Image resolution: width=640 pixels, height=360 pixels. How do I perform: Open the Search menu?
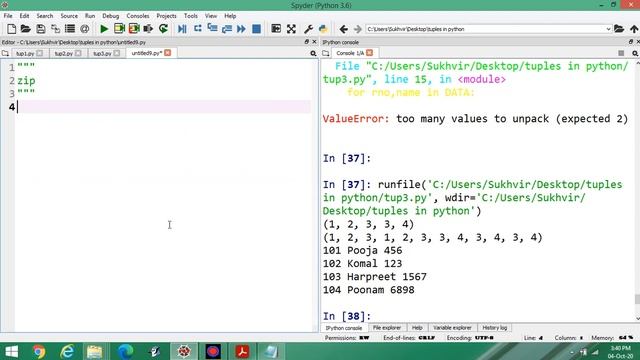(x=45, y=16)
